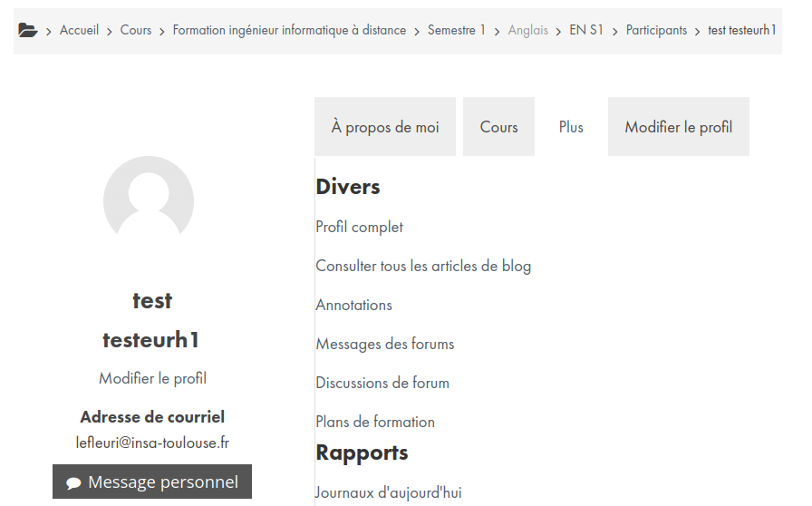View Messages des forums
Image resolution: width=812 pixels, height=506 pixels.
(x=385, y=344)
